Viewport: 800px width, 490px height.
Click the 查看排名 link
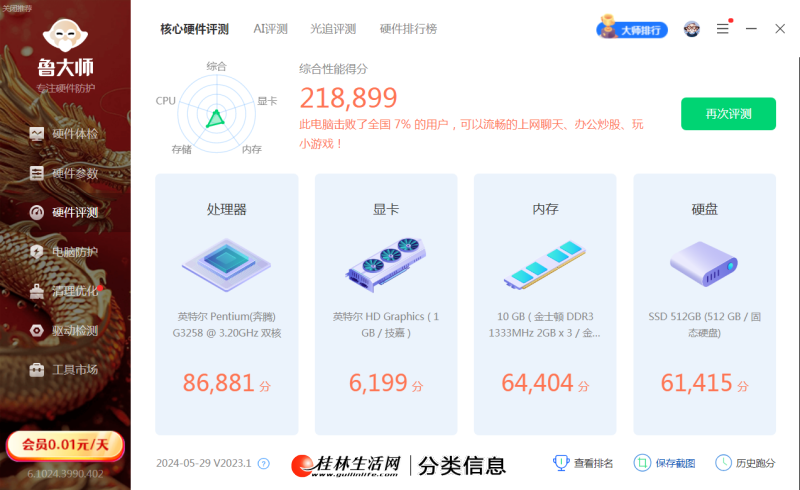[593, 463]
